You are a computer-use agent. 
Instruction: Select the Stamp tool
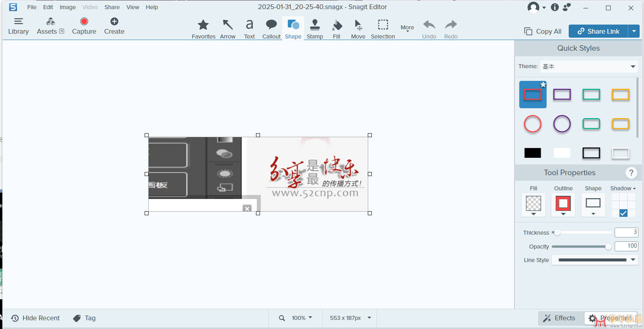[x=315, y=29]
